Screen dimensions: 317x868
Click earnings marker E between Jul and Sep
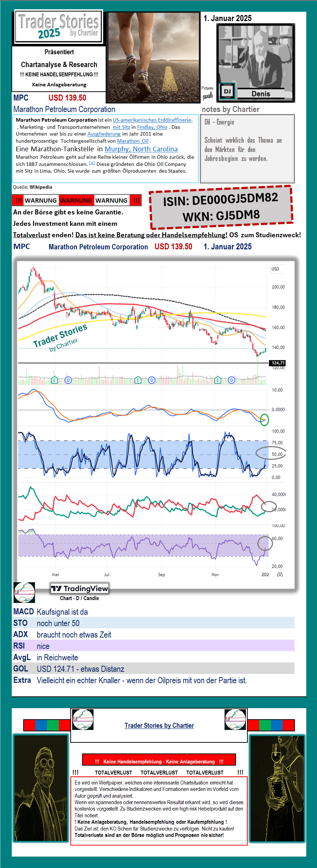coord(138,380)
